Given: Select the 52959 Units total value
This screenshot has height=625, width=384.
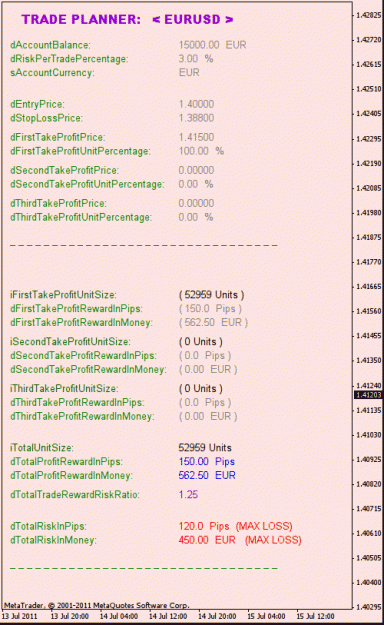Looking at the screenshot, I should tap(205, 448).
